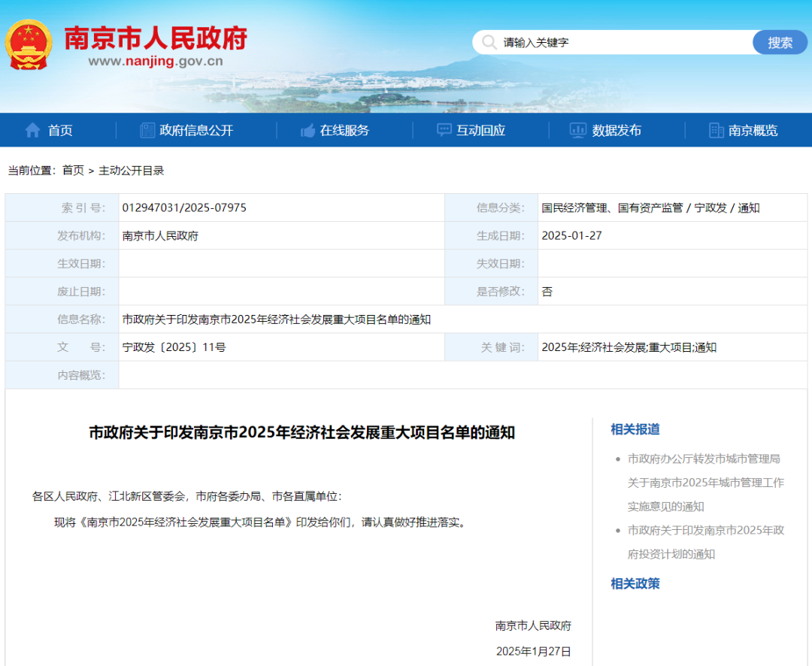
Task: Open 南京概览 navigation item
Action: [x=753, y=130]
